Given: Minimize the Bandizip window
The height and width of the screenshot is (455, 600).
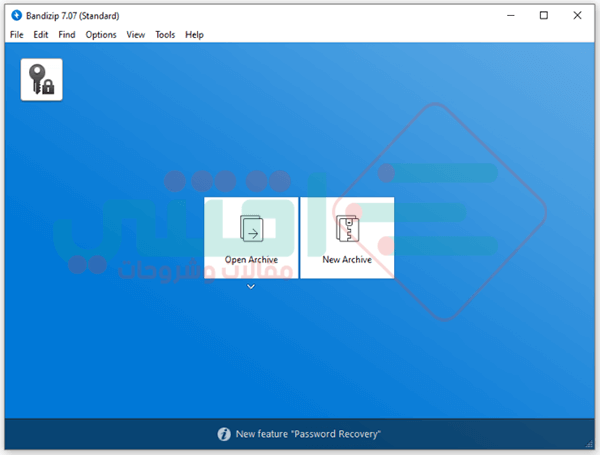Looking at the screenshot, I should coord(511,15).
